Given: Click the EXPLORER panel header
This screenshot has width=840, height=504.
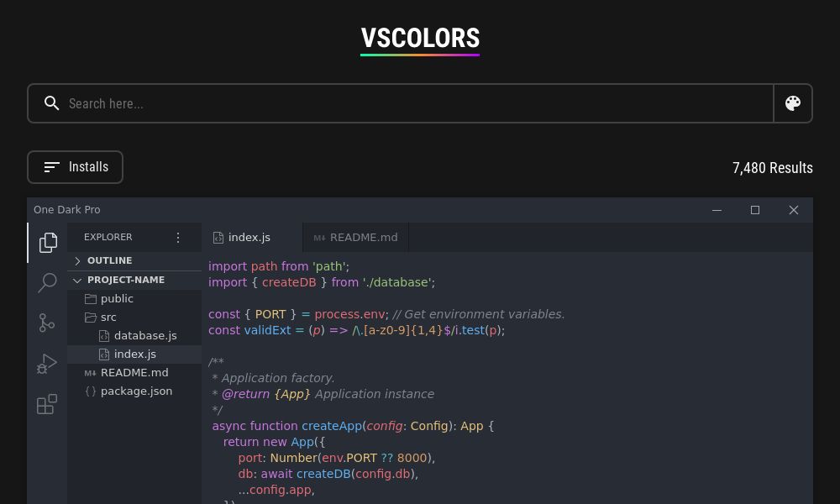Looking at the screenshot, I should [108, 237].
